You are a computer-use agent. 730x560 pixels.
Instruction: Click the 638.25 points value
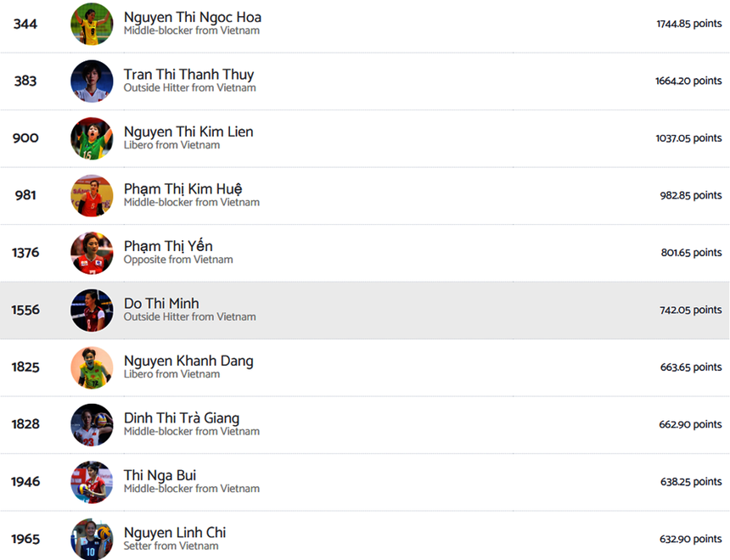[x=691, y=482]
